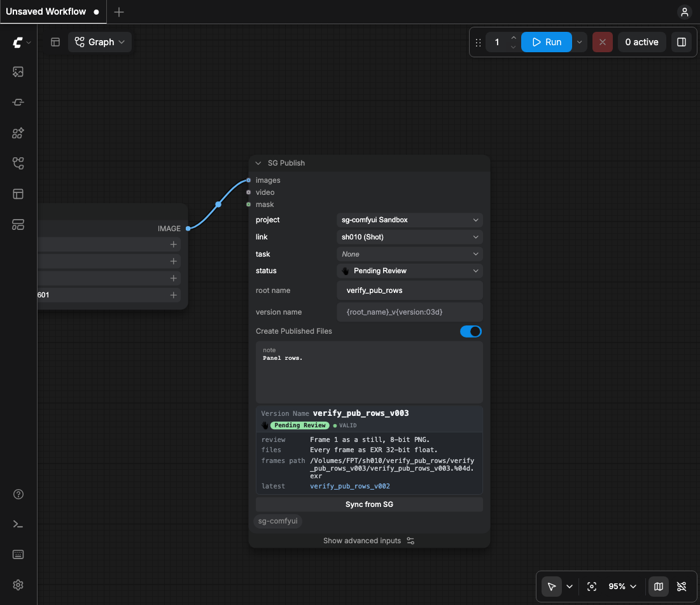Decrease the batch count stepper
700x605 pixels.
pyautogui.click(x=514, y=47)
